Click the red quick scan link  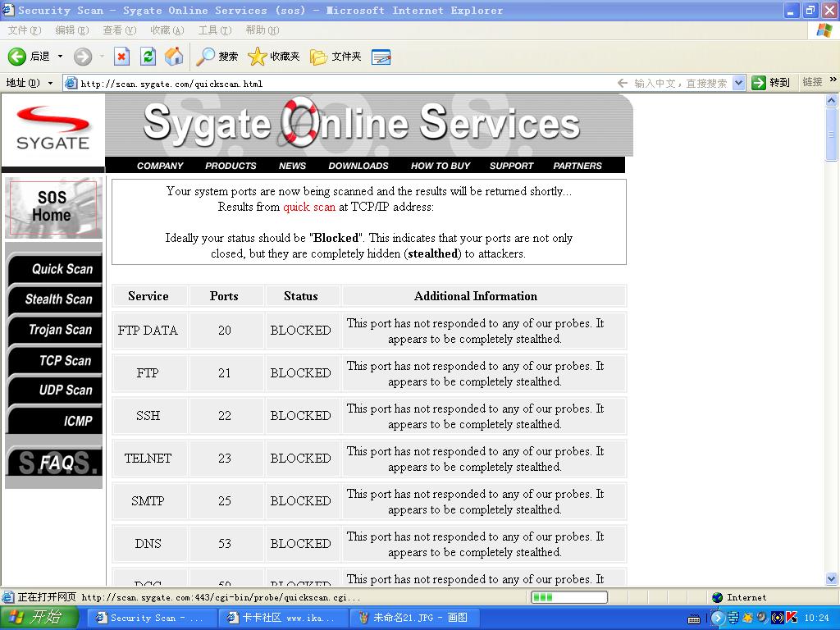309,207
